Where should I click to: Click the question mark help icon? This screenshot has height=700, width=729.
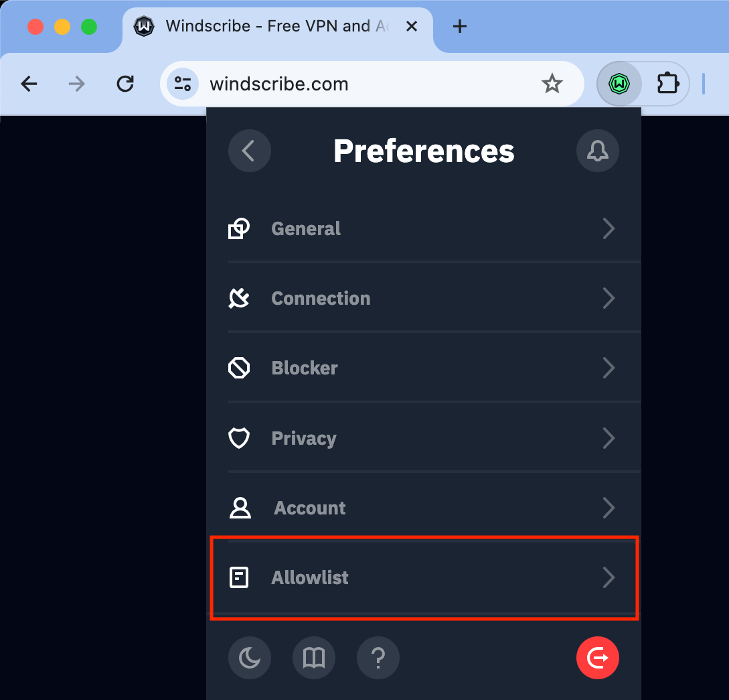(x=378, y=658)
